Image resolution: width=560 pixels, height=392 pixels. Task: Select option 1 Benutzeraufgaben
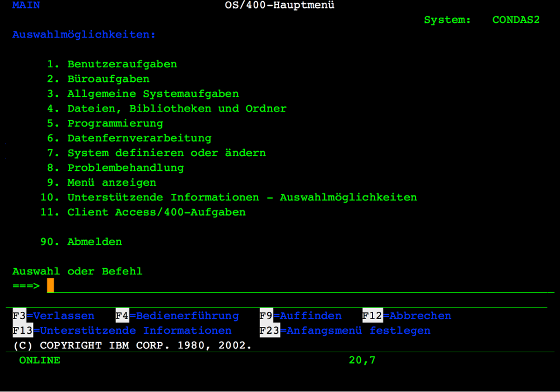pyautogui.click(x=112, y=64)
